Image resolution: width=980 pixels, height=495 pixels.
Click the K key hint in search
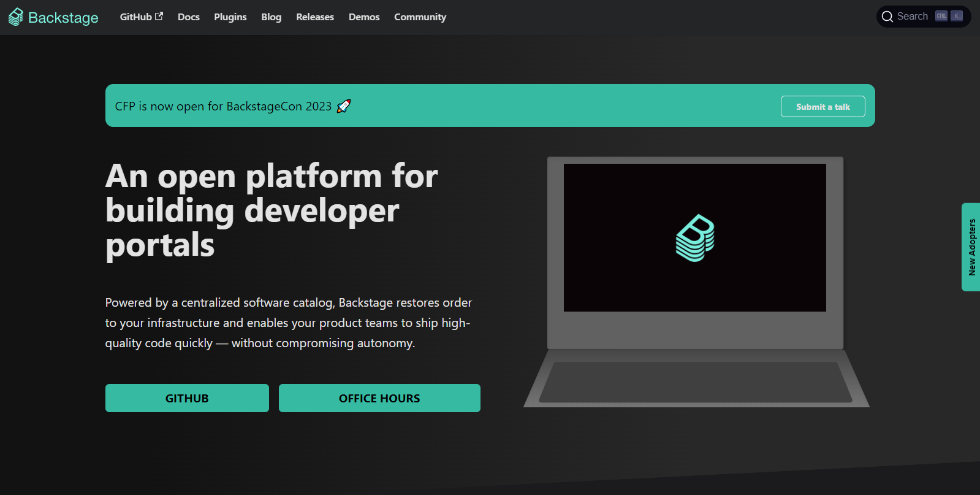(x=957, y=16)
